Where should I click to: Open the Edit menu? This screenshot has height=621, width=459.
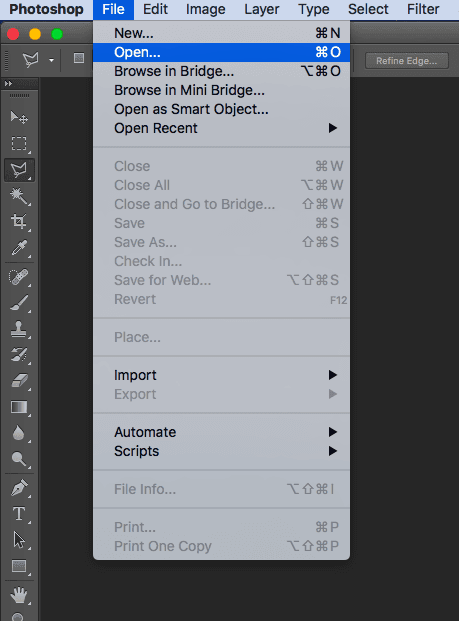click(x=155, y=9)
